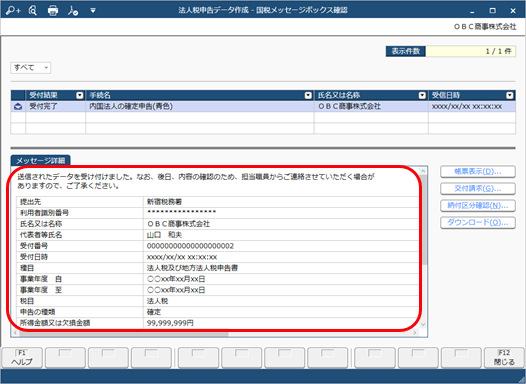Click the 納付区分確認(N)... button
Viewport: 526px width, 384px height.
click(x=478, y=206)
